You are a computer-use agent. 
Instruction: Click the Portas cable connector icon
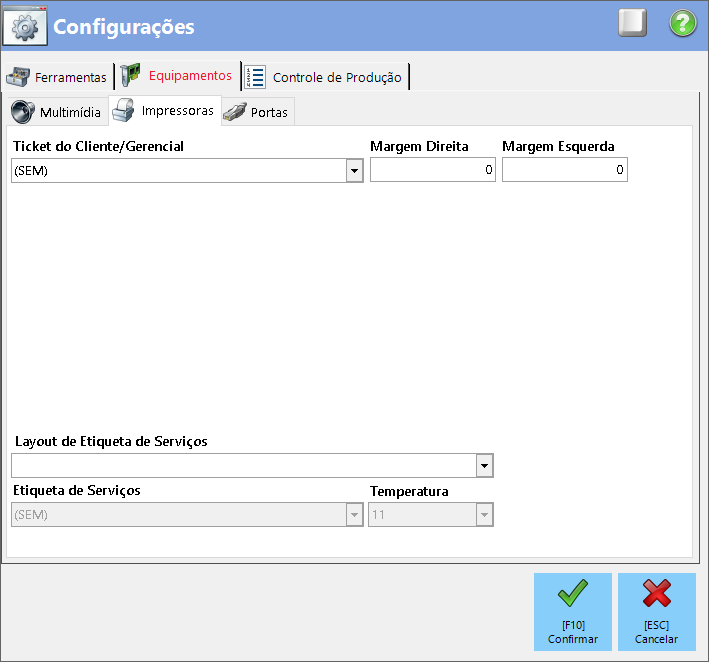click(x=235, y=112)
